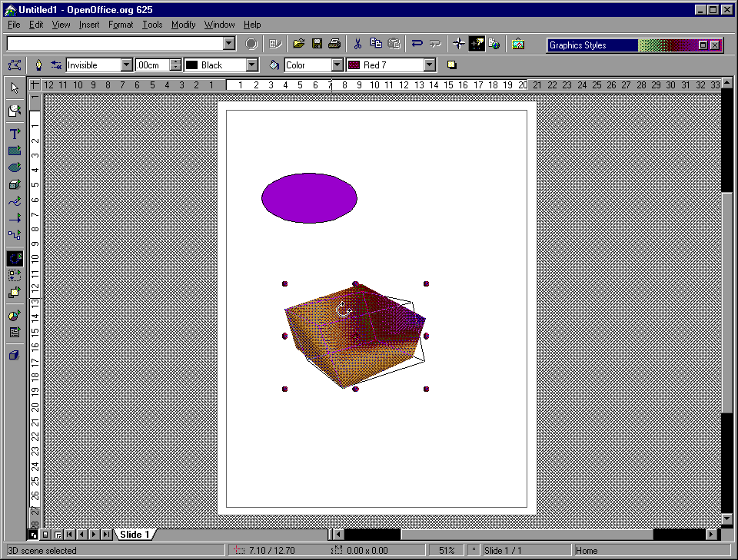Screen dimensions: 738x560
Task: Click the purple ellipse on the slide
Action: (309, 198)
